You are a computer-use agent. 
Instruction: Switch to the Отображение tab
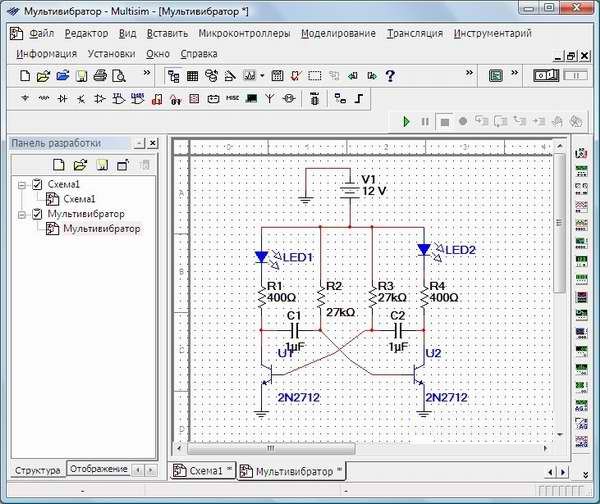[99, 469]
